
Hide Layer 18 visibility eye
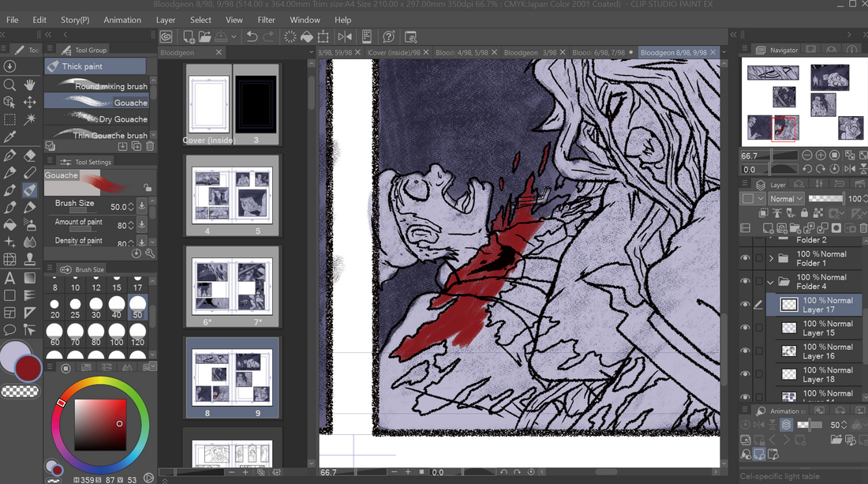[x=745, y=374]
